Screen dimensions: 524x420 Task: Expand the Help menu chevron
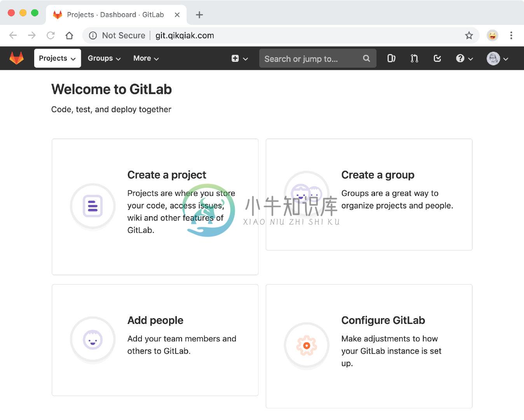click(x=470, y=59)
